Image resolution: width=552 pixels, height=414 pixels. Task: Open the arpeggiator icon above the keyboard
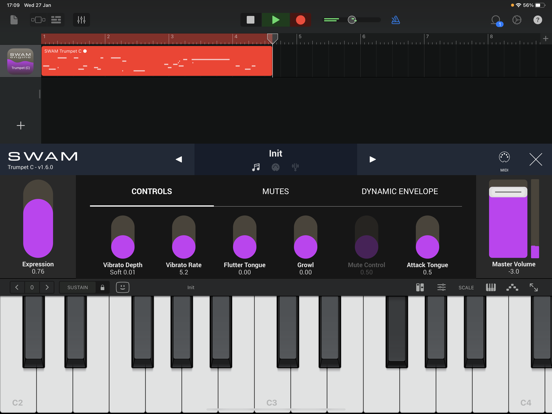[512, 288]
